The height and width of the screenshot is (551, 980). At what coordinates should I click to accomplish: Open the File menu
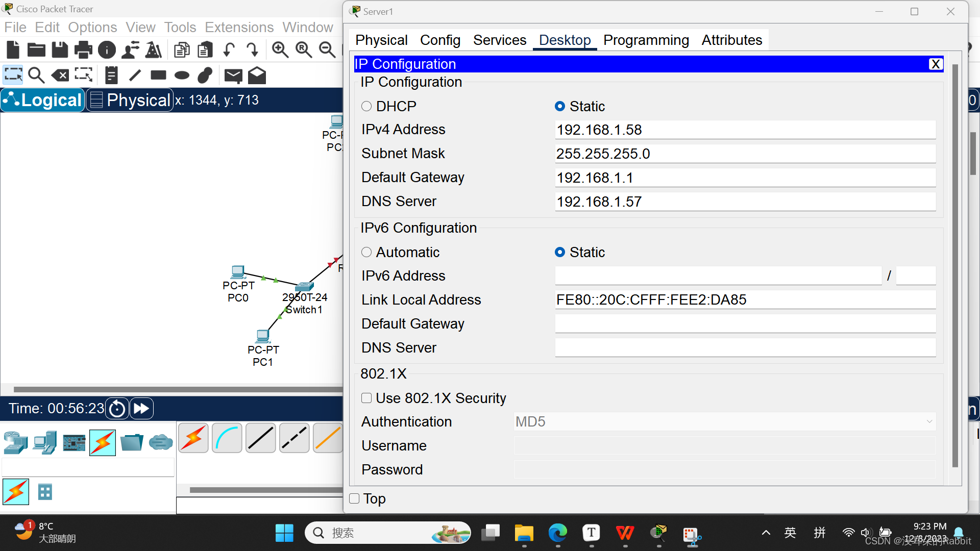click(x=15, y=27)
